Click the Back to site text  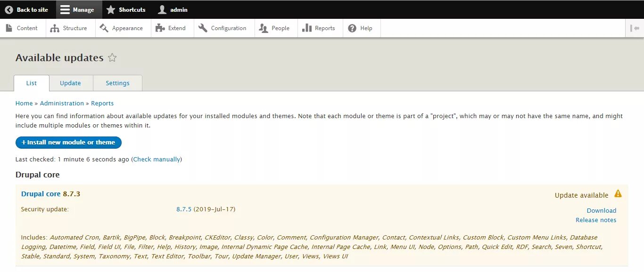pyautogui.click(x=33, y=9)
